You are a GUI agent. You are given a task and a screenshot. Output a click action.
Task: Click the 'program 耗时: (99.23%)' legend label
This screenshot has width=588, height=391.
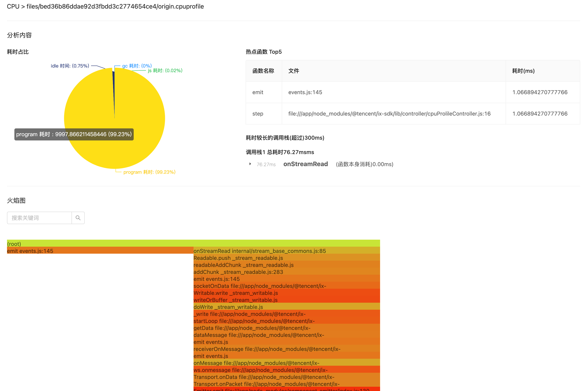coord(149,172)
